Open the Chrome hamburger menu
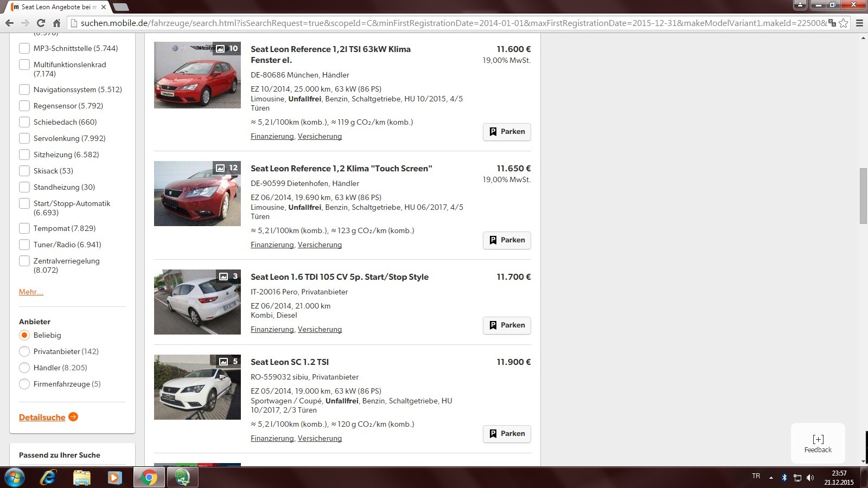This screenshot has width=868, height=488. (859, 23)
